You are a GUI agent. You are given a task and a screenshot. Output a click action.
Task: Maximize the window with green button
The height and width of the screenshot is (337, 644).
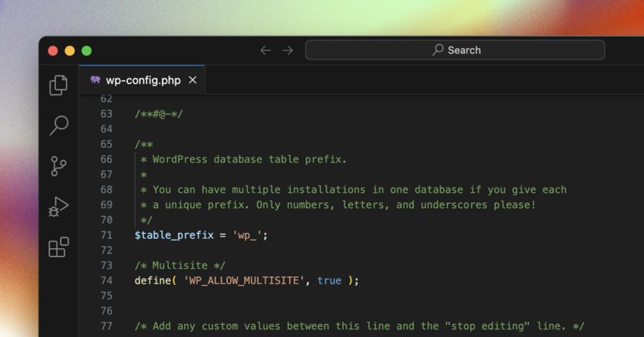pyautogui.click(x=87, y=51)
